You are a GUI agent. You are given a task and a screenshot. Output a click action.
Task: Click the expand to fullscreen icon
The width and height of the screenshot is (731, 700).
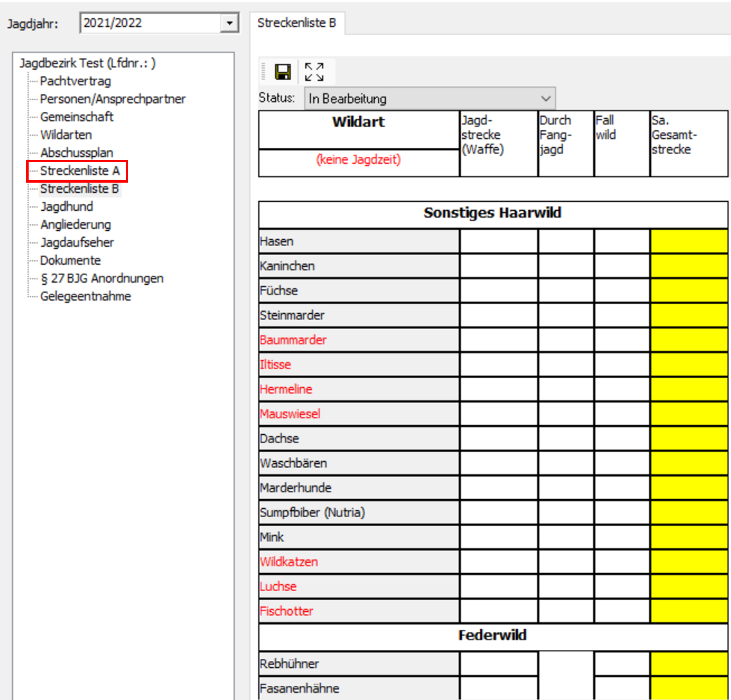pyautogui.click(x=314, y=72)
